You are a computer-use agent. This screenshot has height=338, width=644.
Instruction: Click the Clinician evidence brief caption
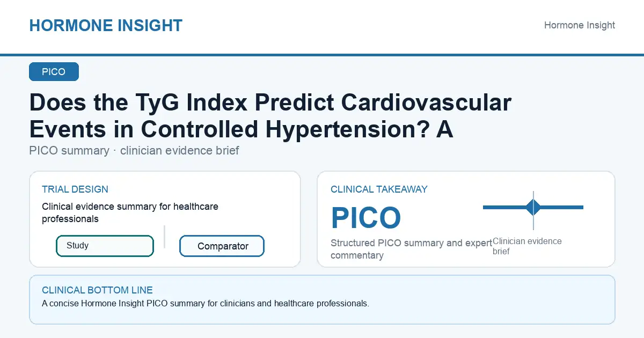pos(527,246)
